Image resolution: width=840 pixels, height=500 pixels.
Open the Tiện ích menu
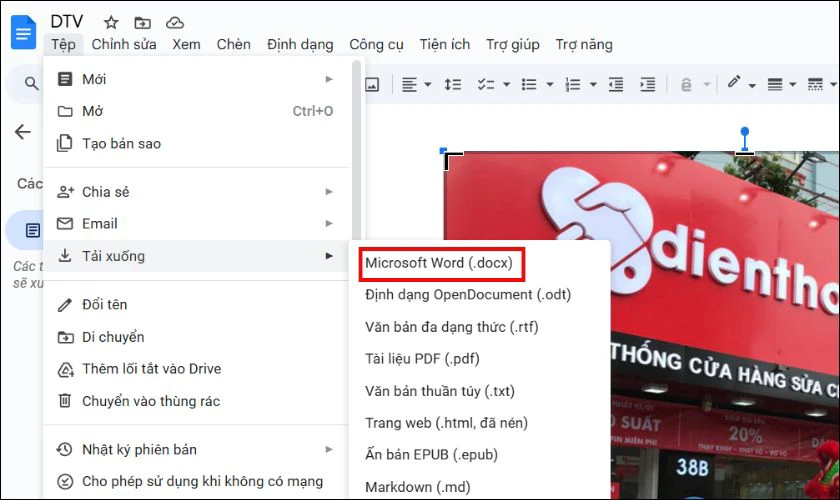coord(445,44)
